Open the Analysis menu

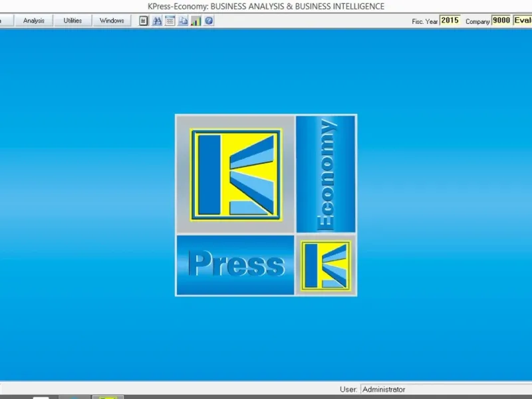point(34,21)
